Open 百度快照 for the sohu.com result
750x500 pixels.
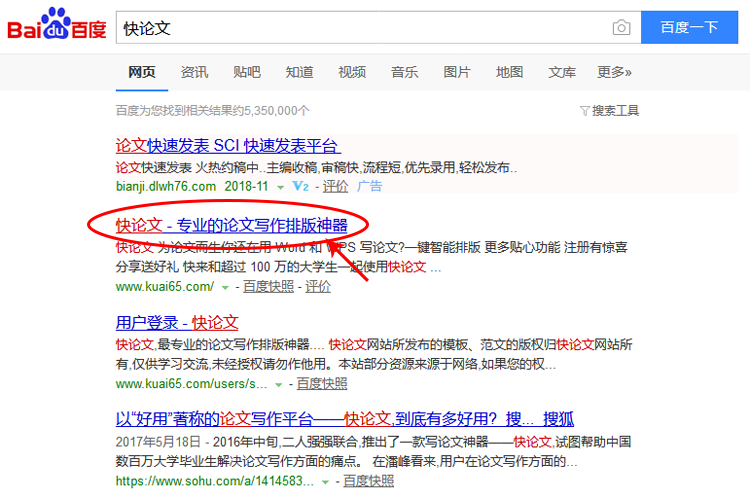[x=369, y=481]
